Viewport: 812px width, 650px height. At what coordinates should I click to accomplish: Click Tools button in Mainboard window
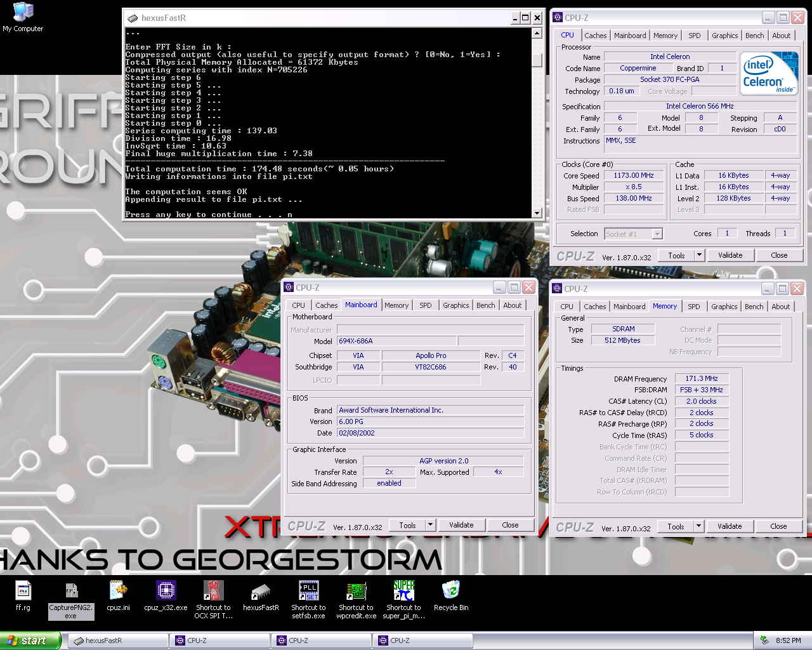[407, 525]
